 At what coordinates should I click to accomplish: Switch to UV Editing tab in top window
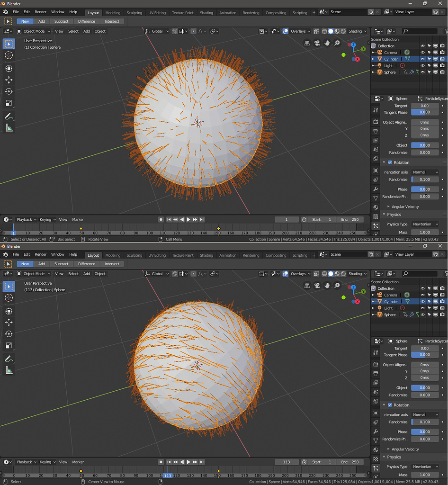pos(157,13)
